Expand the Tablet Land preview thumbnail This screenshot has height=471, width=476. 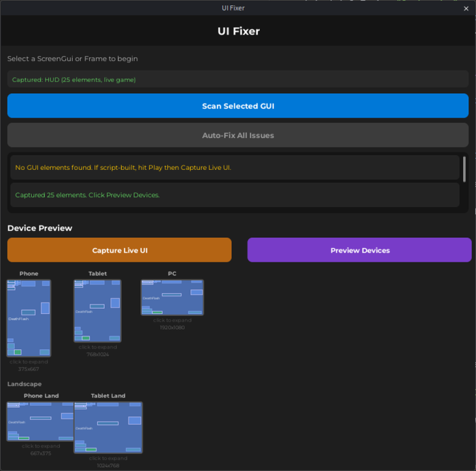[x=108, y=428]
